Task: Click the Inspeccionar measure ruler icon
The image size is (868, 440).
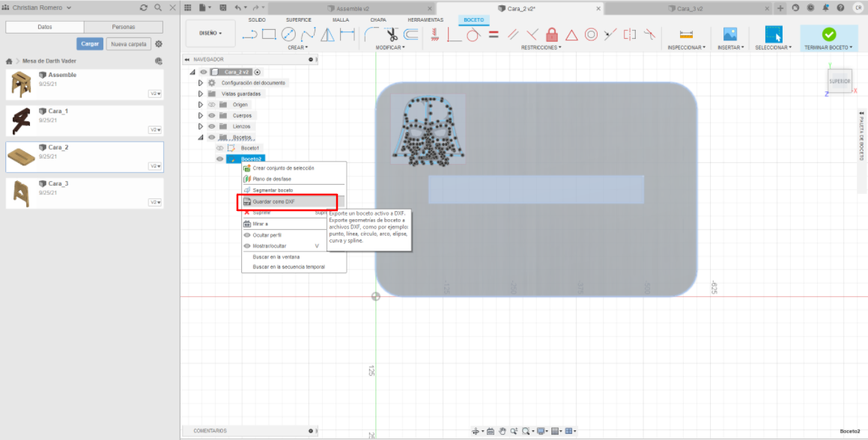Action: coord(687,34)
